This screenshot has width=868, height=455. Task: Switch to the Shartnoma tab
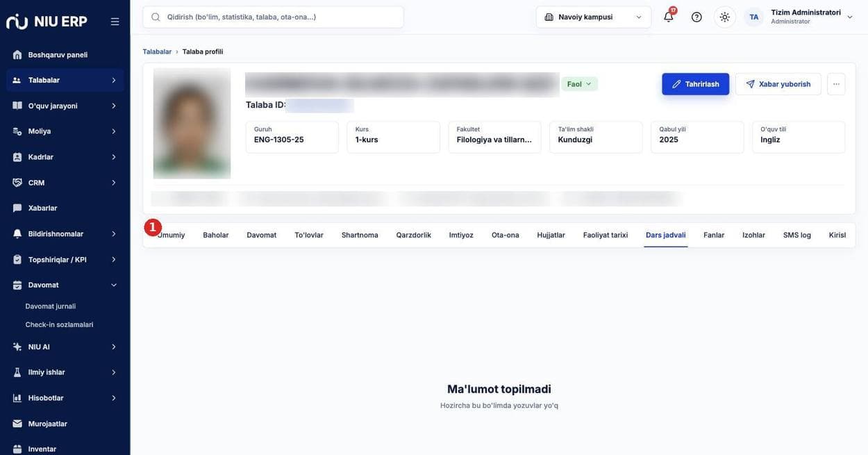pos(360,235)
